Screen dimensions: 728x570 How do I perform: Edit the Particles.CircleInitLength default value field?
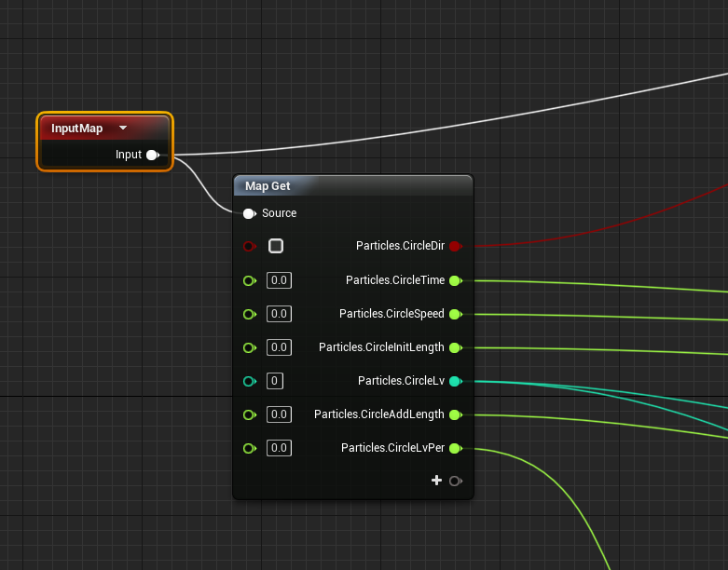[279, 347]
